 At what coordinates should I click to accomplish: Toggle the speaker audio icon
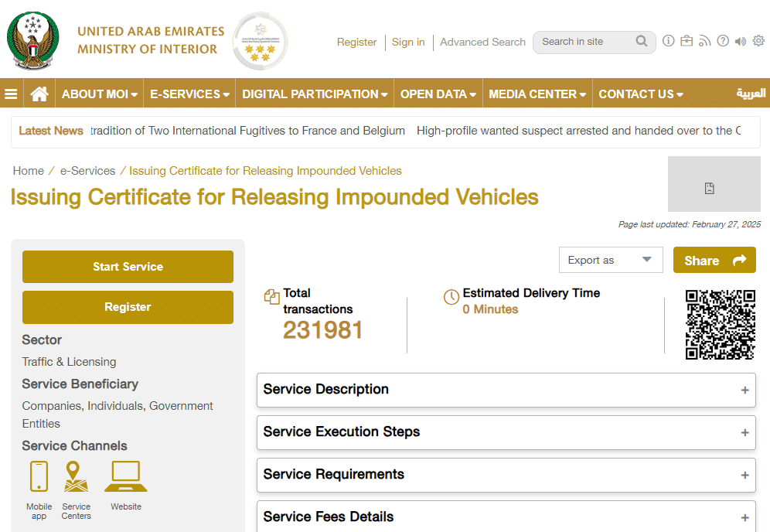pos(741,42)
